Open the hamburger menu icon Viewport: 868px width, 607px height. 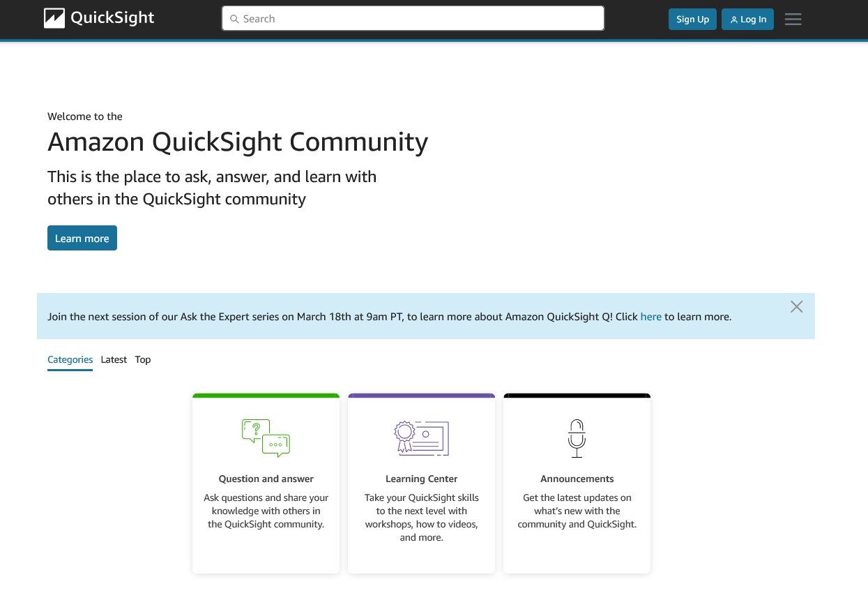click(793, 20)
